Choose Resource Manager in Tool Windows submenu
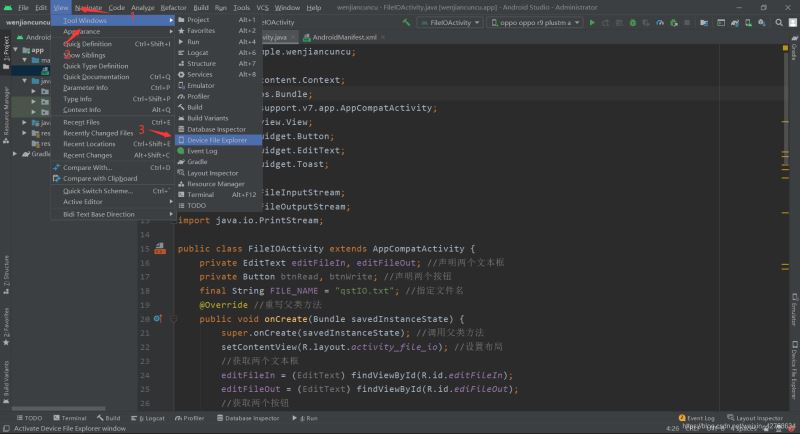The width and height of the screenshot is (800, 434). [218, 184]
